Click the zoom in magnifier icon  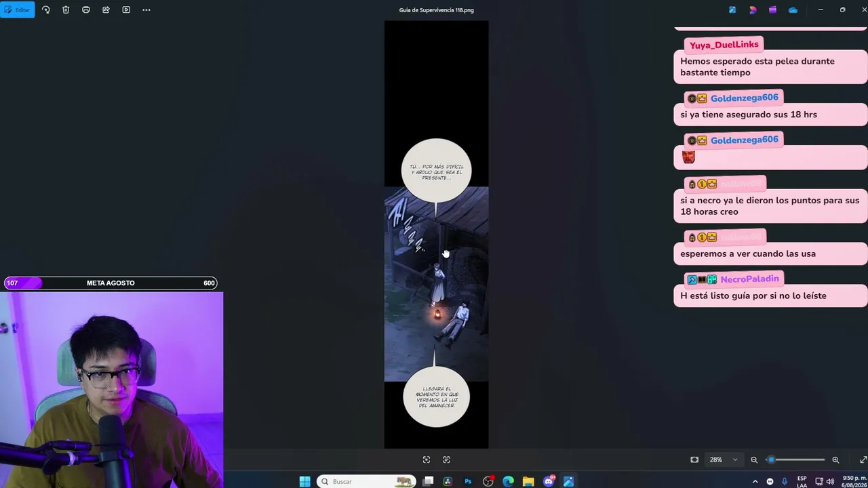(x=835, y=460)
